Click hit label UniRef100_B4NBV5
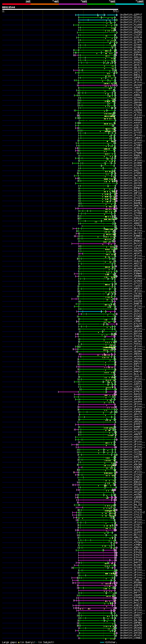 pyautogui.click(x=131, y=326)
